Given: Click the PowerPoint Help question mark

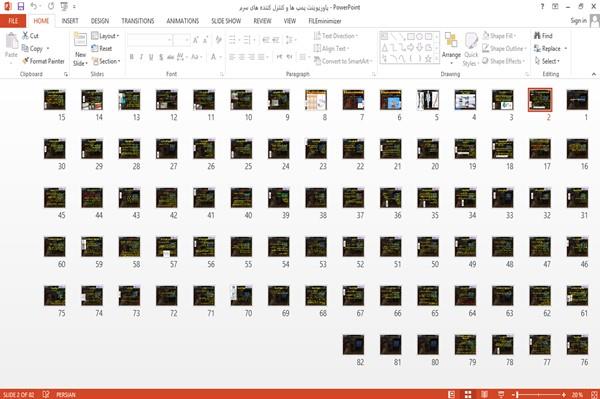Looking at the screenshot, I should coord(542,7).
